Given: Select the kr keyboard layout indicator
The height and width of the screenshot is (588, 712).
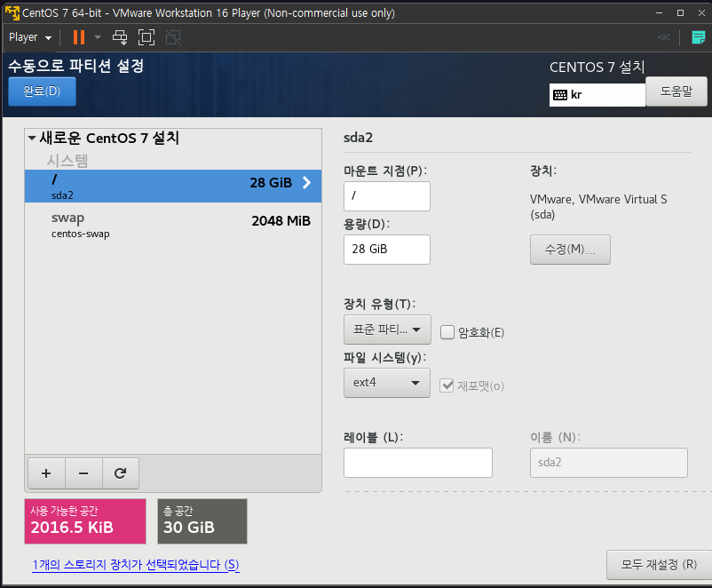Looking at the screenshot, I should (597, 94).
